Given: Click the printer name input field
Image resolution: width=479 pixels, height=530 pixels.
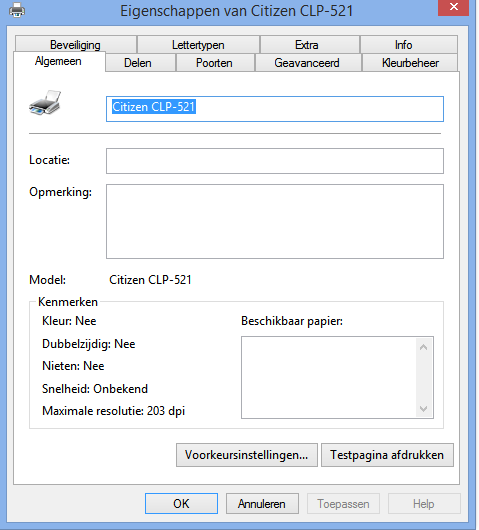Looking at the screenshot, I should [275, 109].
